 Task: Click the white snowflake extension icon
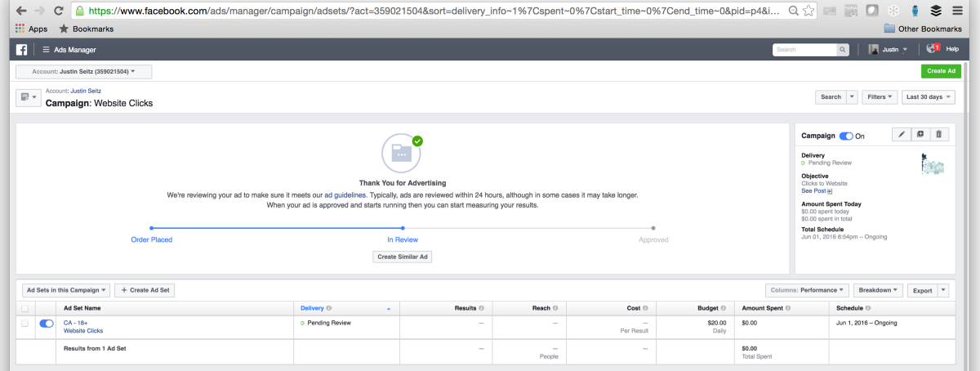[x=893, y=11]
